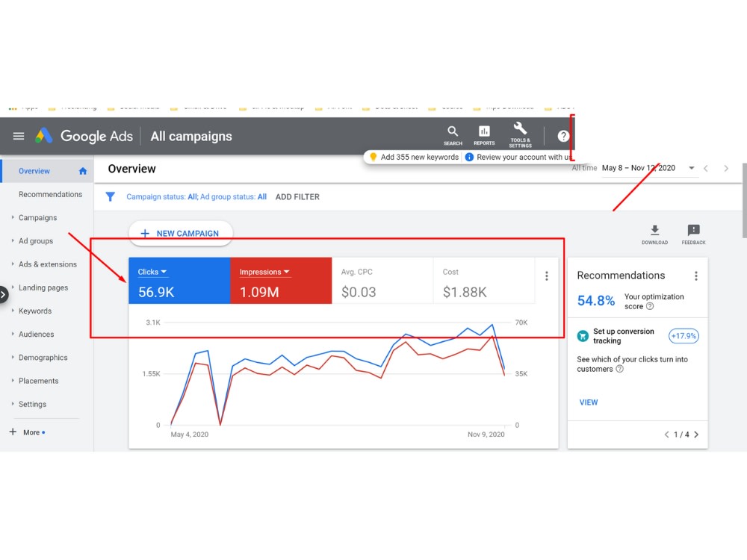
Task: Click the All campaigns title
Action: pos(191,136)
